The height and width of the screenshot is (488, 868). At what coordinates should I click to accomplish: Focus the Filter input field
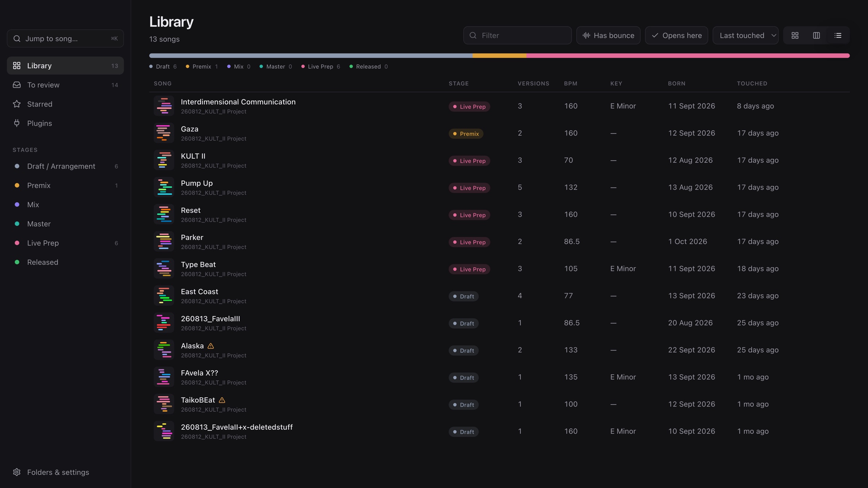[x=517, y=35]
